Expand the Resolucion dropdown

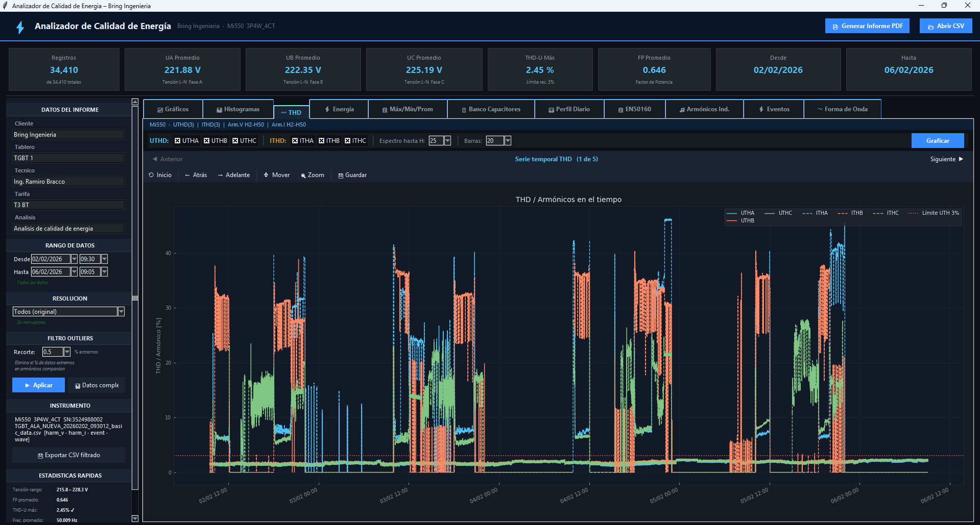pyautogui.click(x=121, y=312)
